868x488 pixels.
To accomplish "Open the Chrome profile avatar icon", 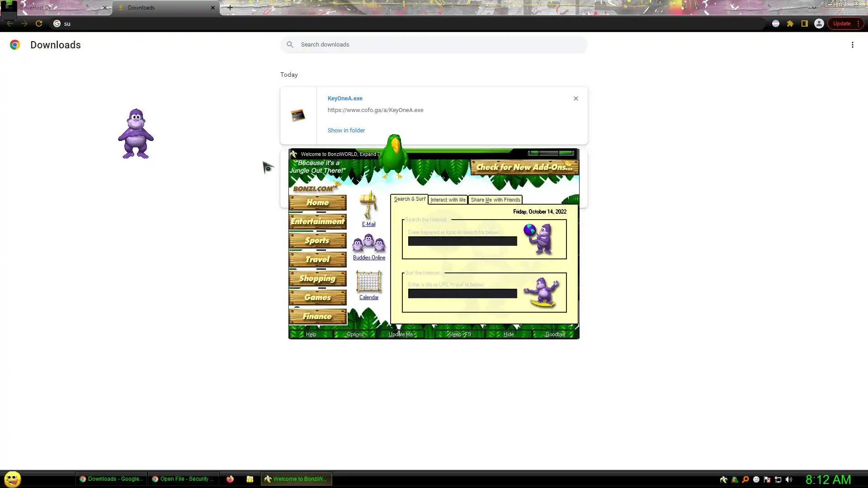I will (819, 23).
